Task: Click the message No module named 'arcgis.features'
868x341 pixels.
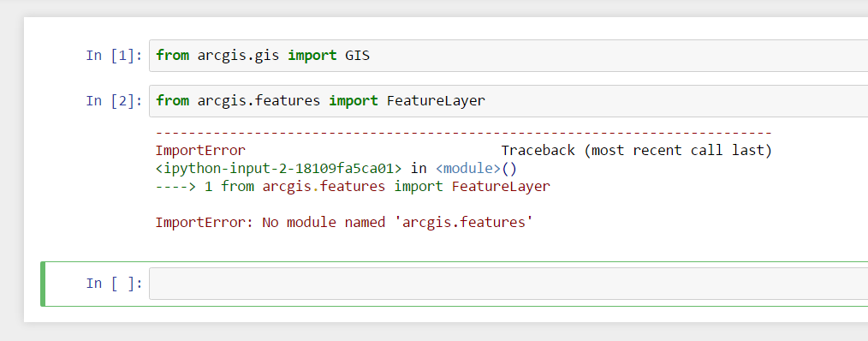Action: point(397,223)
